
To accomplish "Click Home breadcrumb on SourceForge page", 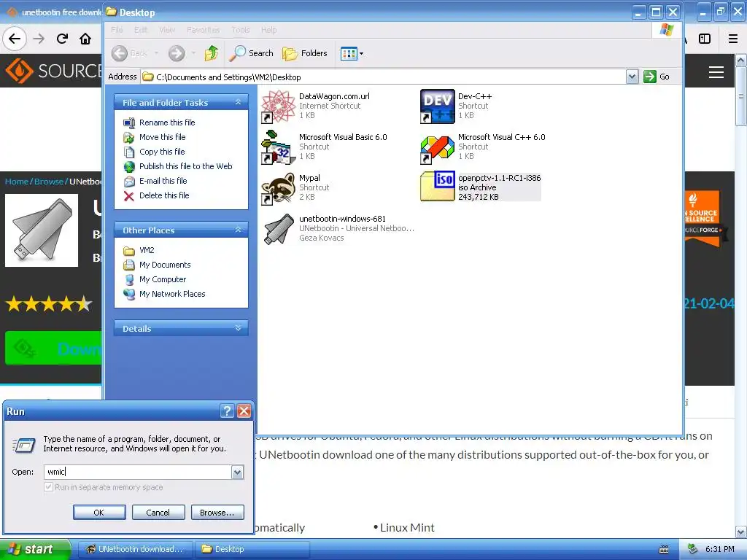I will point(17,182).
